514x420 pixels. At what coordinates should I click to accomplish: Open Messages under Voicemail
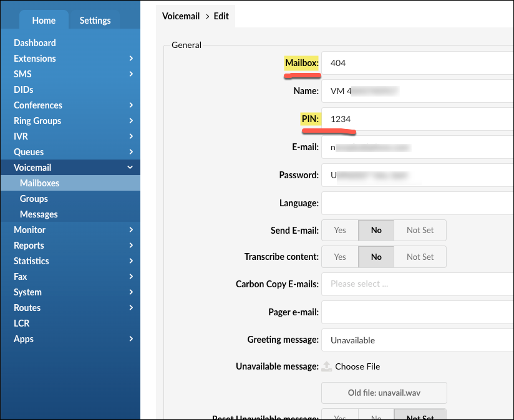coord(39,214)
